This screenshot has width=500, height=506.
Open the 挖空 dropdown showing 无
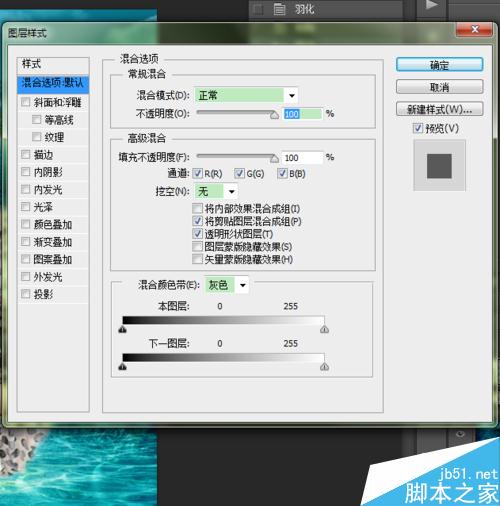point(216,191)
